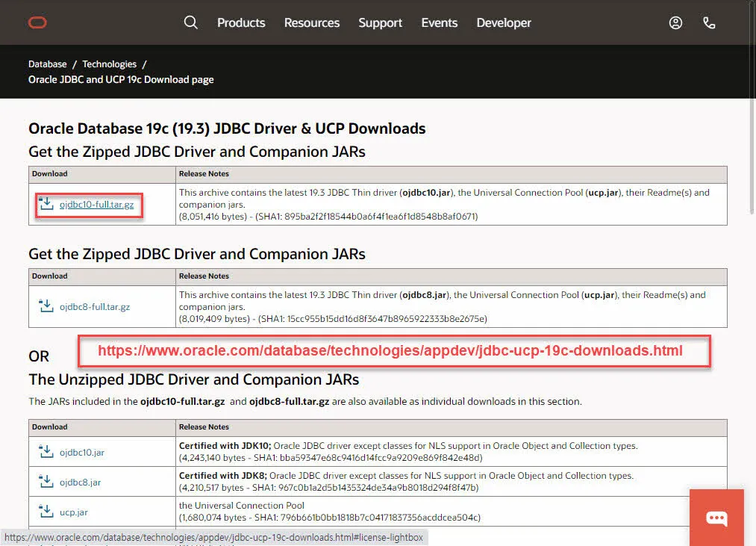Download ojdbc8.jar link
The image size is (756, 546).
[x=80, y=483]
